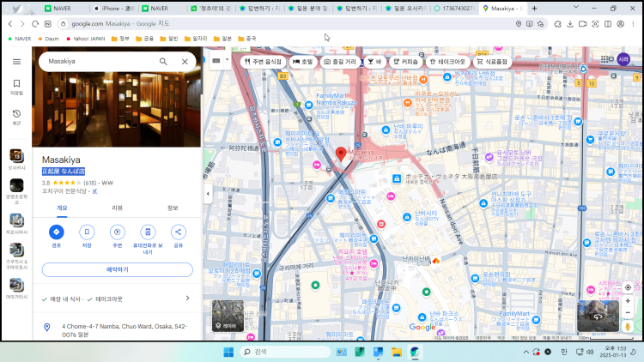This screenshot has height=362, width=644.
Task: Click the review count (618)
Action: tap(89, 183)
